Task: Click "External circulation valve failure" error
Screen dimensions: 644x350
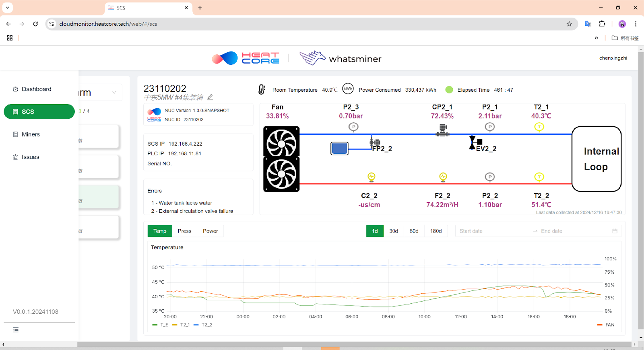Action: pos(196,211)
